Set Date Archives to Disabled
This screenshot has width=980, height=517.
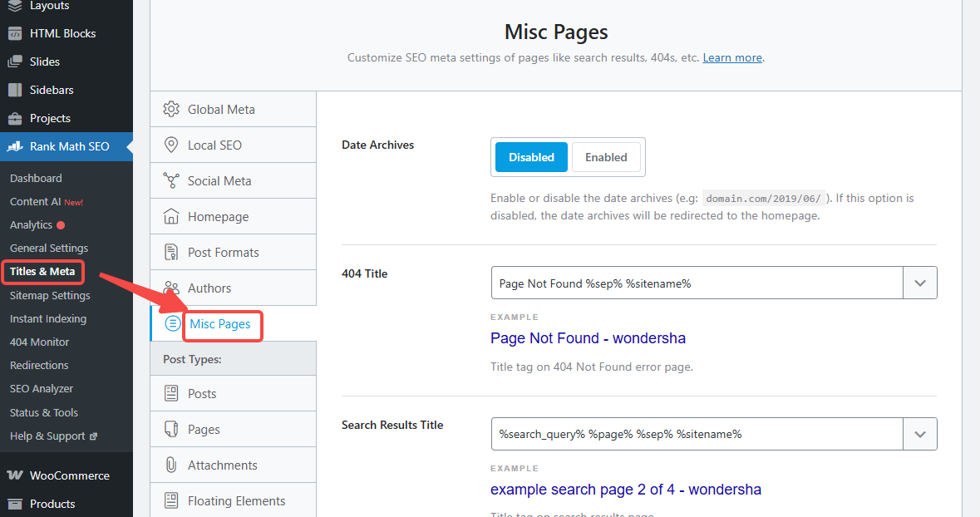531,157
